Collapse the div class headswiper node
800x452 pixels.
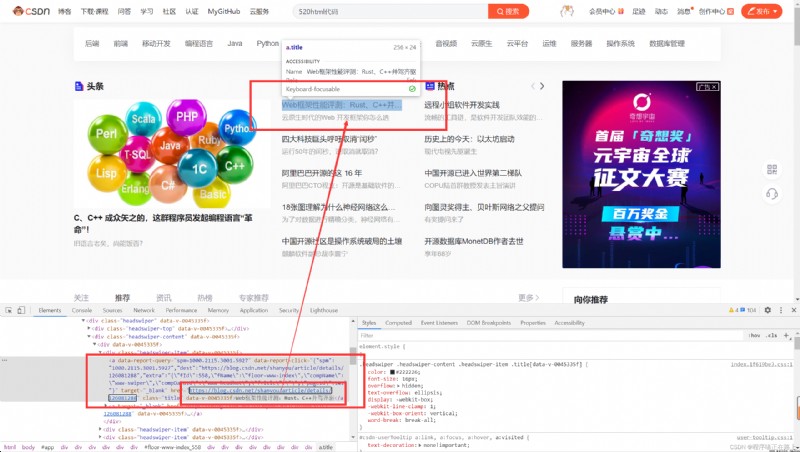(84, 321)
